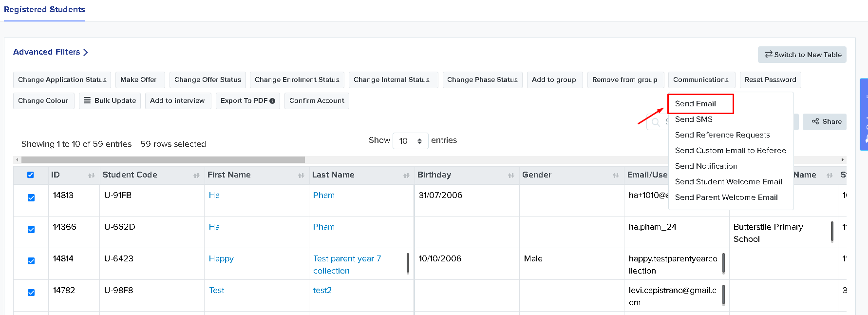Viewport: 868px width, 315px height.
Task: Open Test parent year 7 collection link
Action: click(x=347, y=265)
